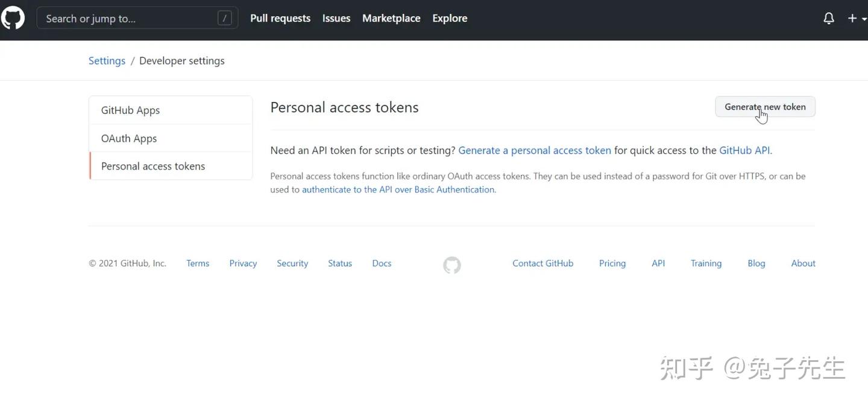Open Pricing from the footer
The image size is (868, 403).
612,263
